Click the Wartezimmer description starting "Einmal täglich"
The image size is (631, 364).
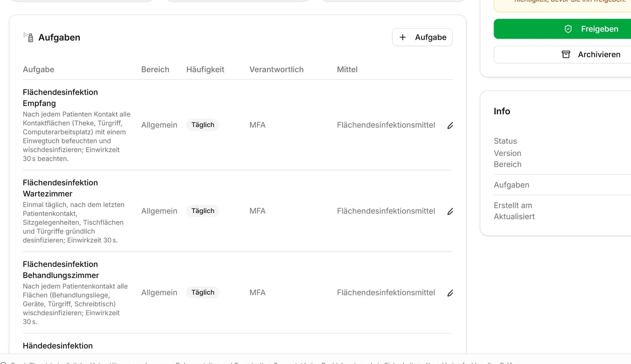[74, 222]
